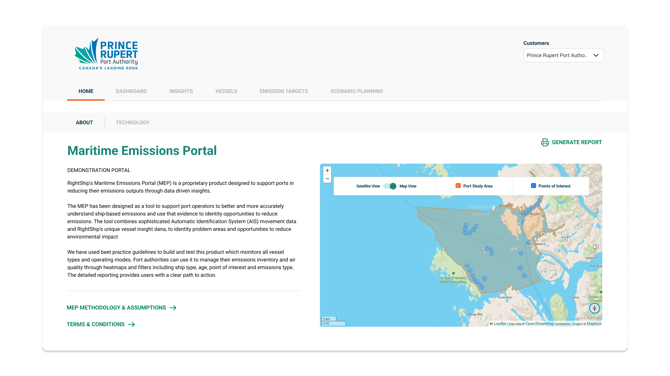Open the Customers dropdown

tap(563, 55)
